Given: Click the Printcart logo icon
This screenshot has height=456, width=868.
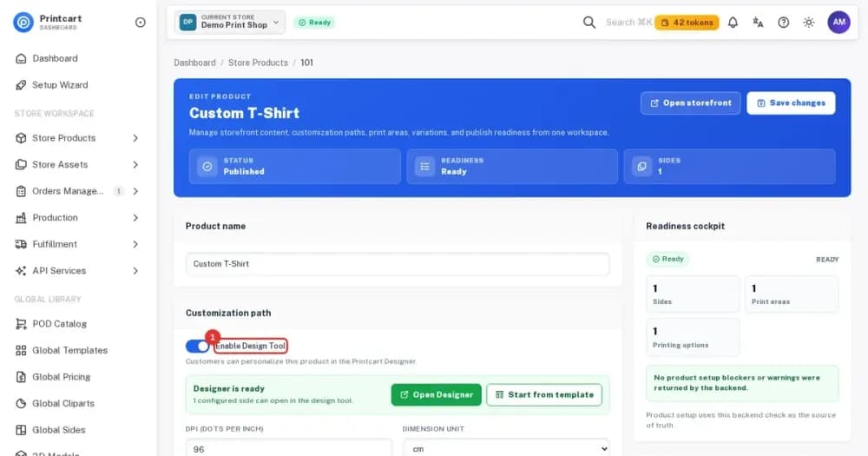Looking at the screenshot, I should pyautogui.click(x=23, y=23).
